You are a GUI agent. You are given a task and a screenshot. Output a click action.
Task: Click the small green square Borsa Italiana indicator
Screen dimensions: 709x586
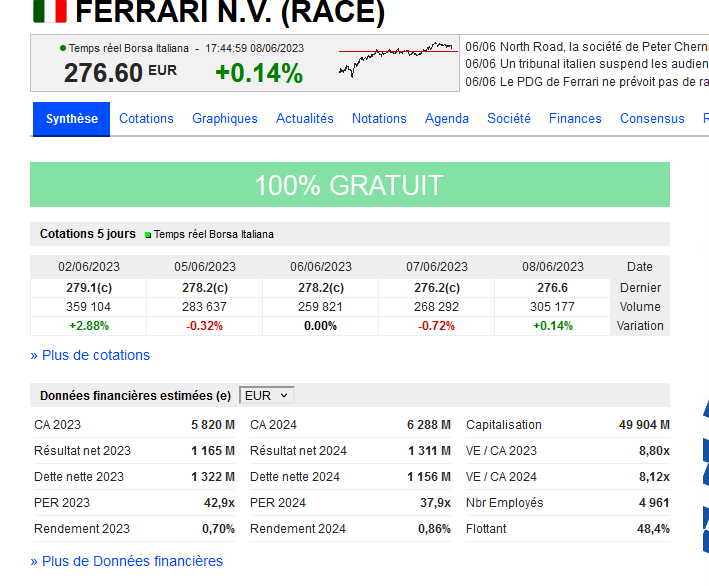click(148, 235)
